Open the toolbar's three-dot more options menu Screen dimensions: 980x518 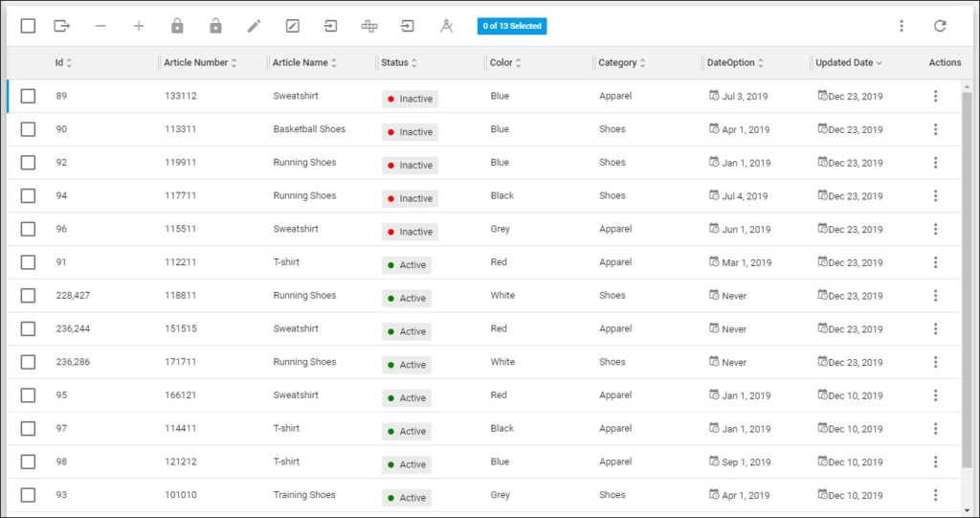pyautogui.click(x=902, y=26)
